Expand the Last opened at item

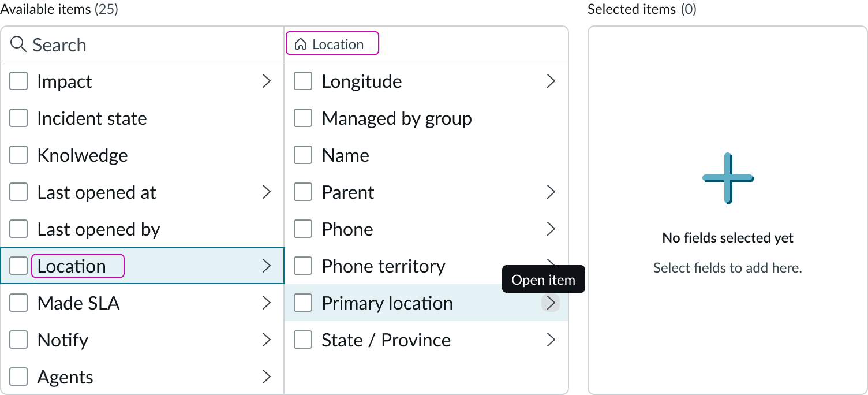(x=267, y=192)
